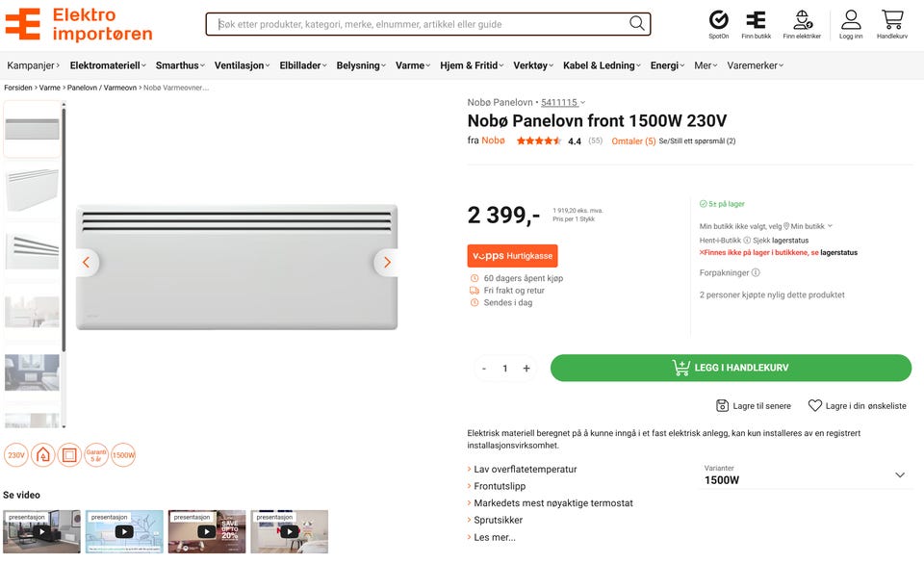
Task: Click the search magnifier icon
Action: coord(637,24)
